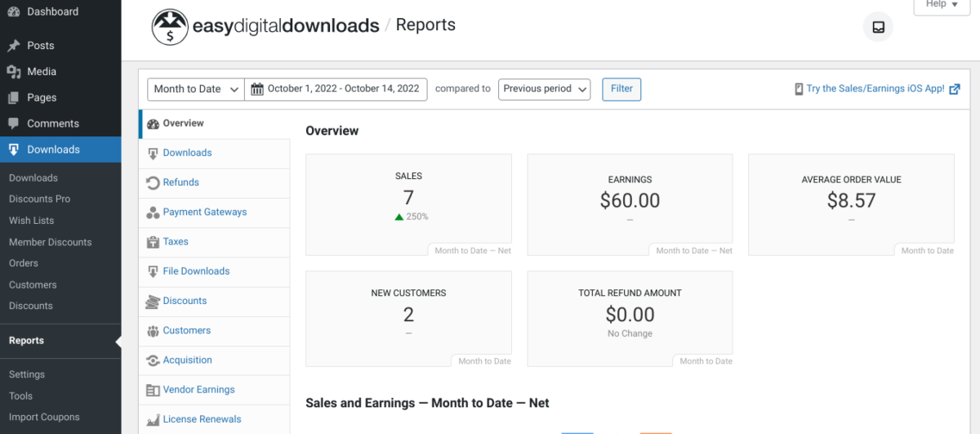The height and width of the screenshot is (434, 980).
Task: Click the phone icon beside iOS App link
Action: pos(799,89)
